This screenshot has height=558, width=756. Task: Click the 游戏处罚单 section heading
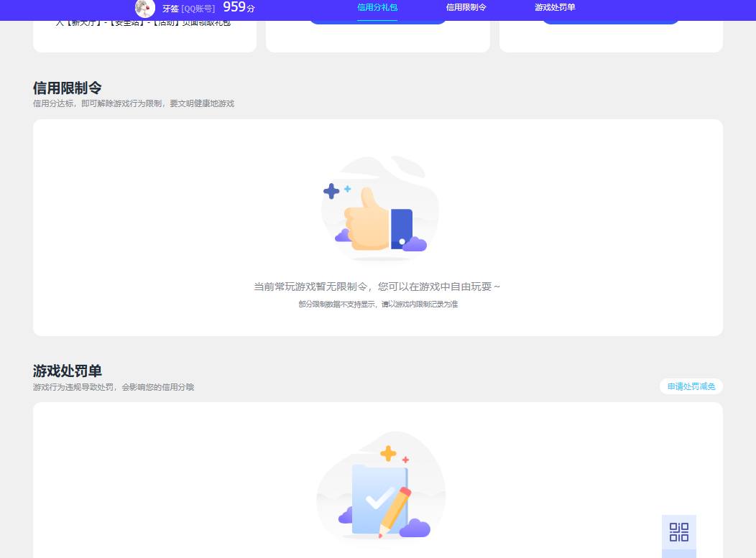pyautogui.click(x=67, y=371)
